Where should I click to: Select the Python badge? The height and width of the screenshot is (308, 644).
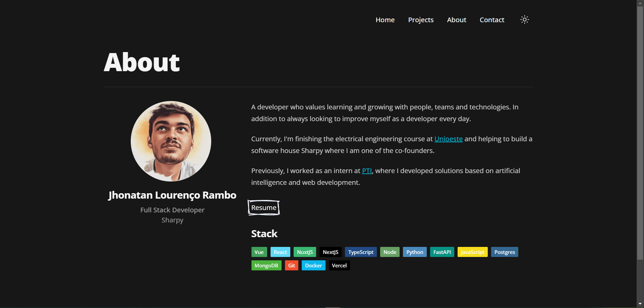click(x=415, y=252)
